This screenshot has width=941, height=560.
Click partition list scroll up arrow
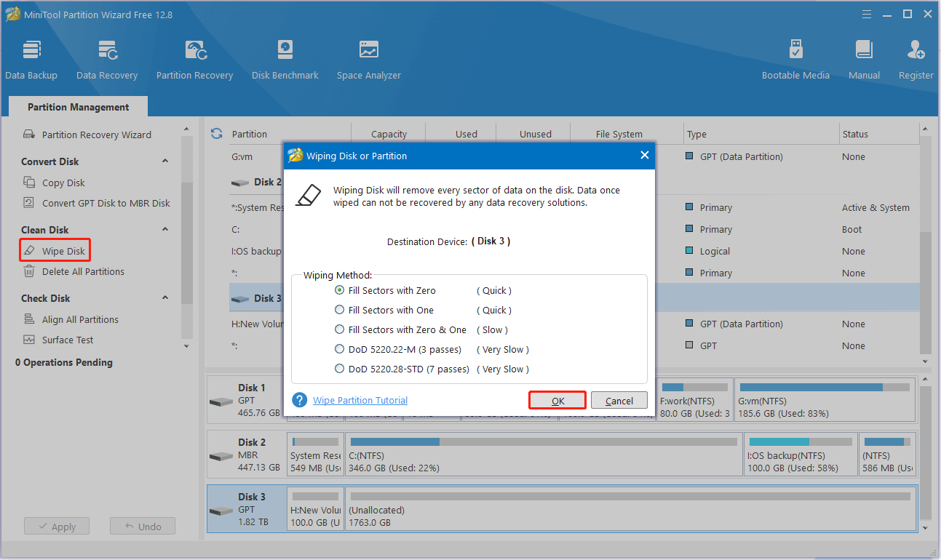pyautogui.click(x=926, y=129)
